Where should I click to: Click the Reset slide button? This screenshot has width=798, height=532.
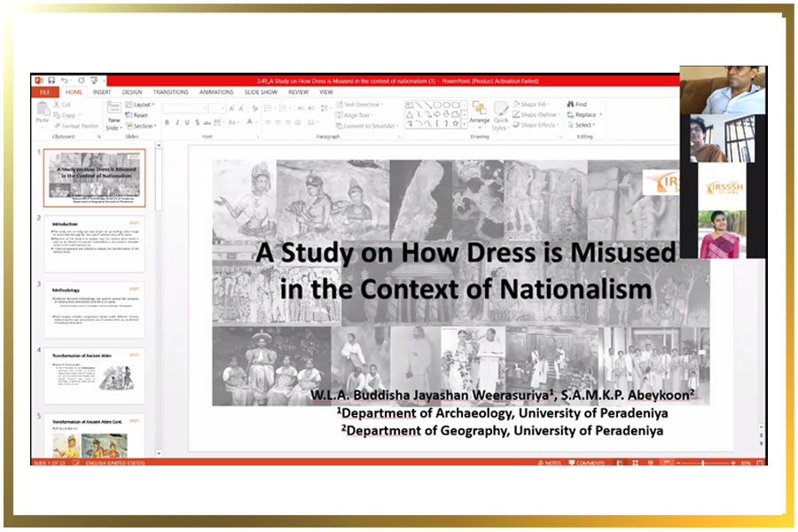point(137,115)
